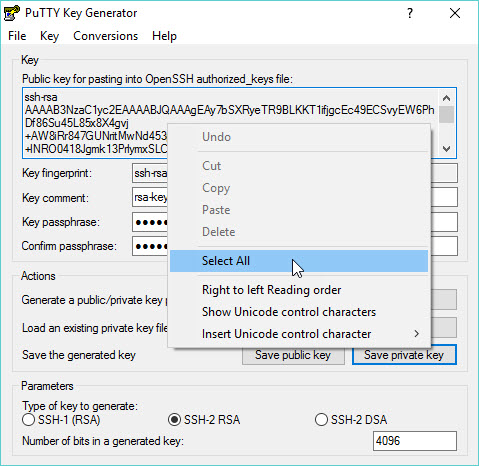Click the Save private key button
479x466 pixels.
pos(404,355)
